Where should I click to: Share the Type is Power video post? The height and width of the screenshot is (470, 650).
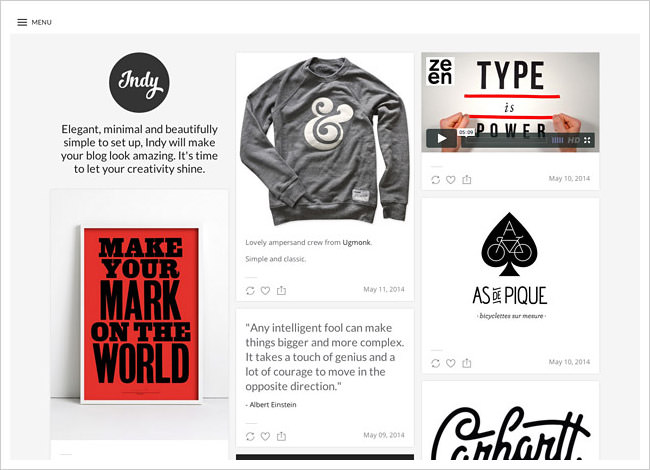point(467,179)
